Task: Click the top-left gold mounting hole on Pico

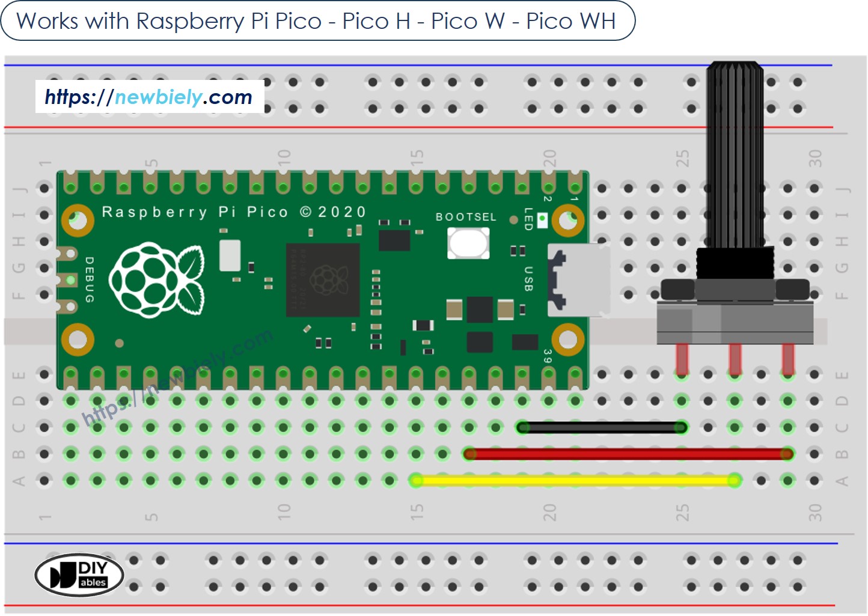Action: coord(78,221)
